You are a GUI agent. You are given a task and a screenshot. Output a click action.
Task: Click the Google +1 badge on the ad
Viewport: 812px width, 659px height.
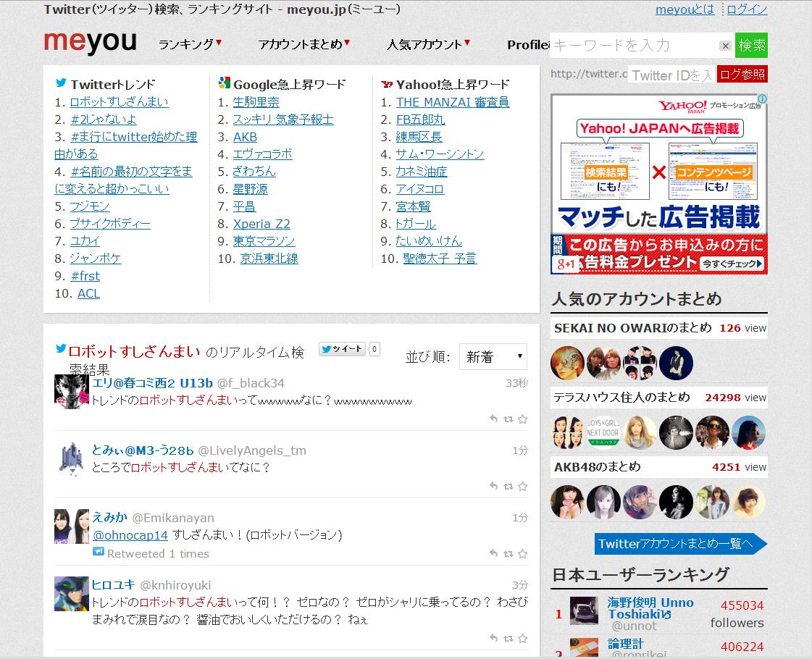[x=566, y=264]
